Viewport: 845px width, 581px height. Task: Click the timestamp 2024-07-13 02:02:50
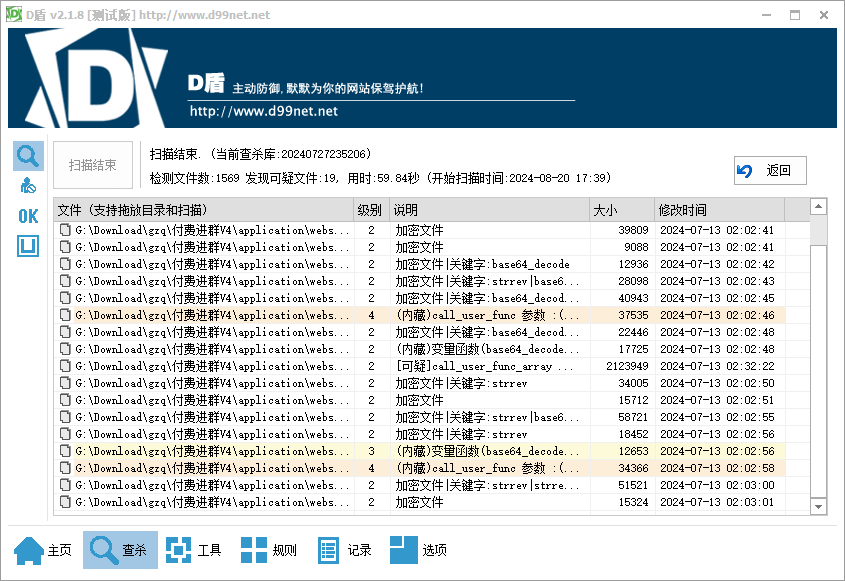click(x=717, y=383)
